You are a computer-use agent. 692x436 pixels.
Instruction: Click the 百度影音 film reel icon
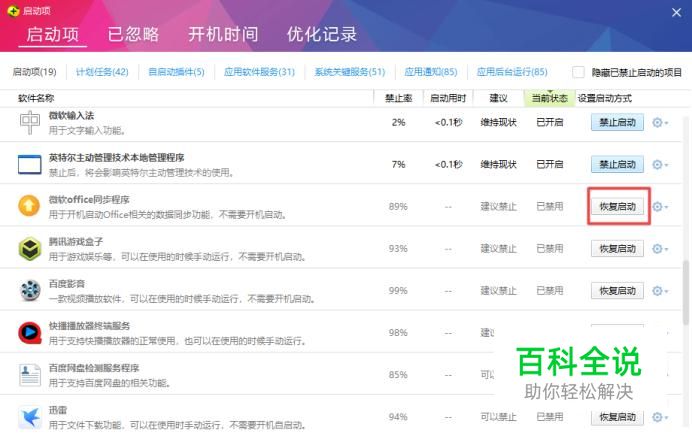click(x=30, y=290)
